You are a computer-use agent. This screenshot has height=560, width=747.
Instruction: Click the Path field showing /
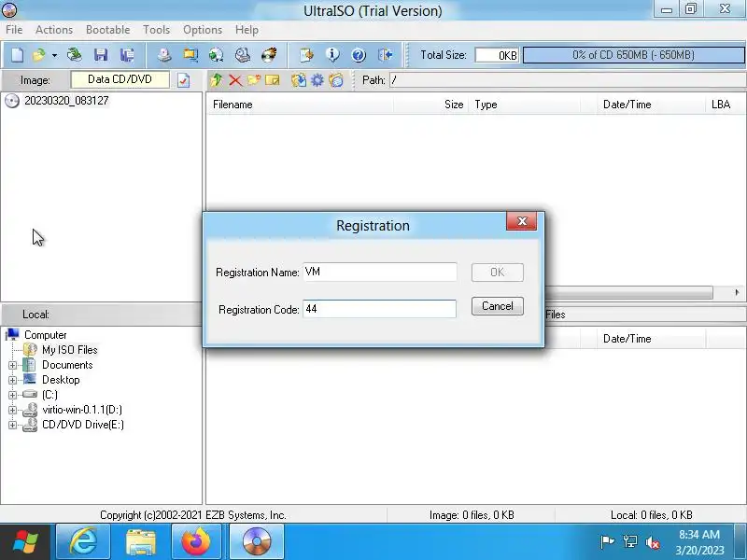click(567, 80)
